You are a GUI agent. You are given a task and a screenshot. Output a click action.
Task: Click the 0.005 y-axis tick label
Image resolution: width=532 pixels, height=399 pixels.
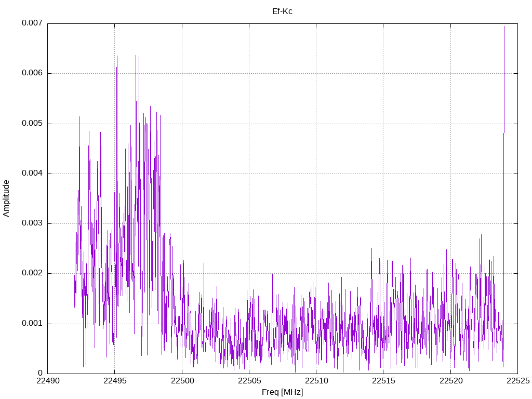click(x=32, y=123)
